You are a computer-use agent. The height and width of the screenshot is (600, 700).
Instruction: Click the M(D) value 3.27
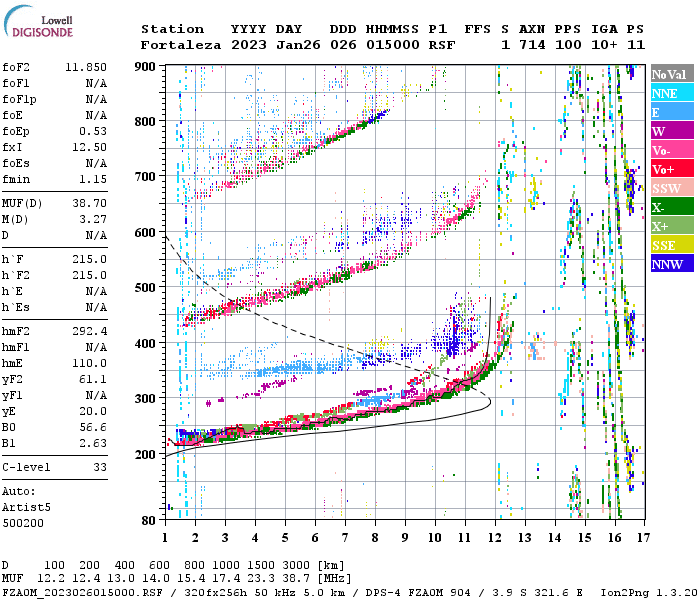[x=93, y=219]
